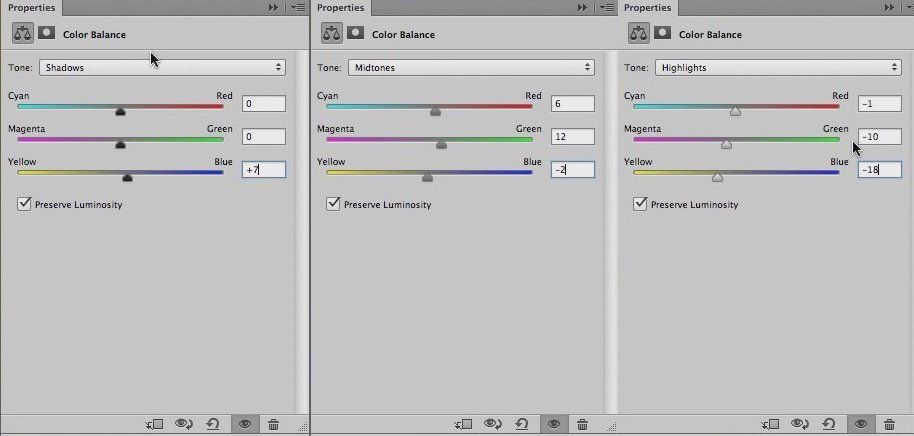Open the Tone dropdown showing Midtones
This screenshot has height=436, width=914.
472,68
